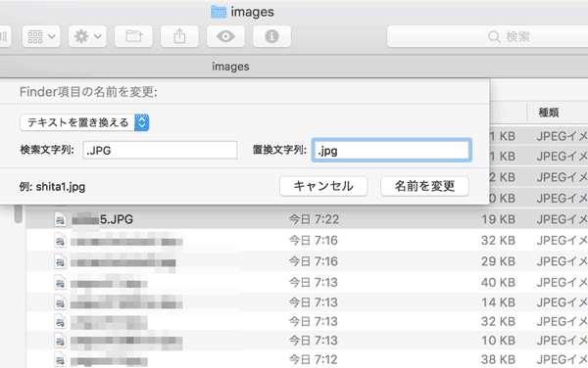The width and height of the screenshot is (588, 368).
Task: Click the images folder icon in title bar
Action: pos(219,12)
